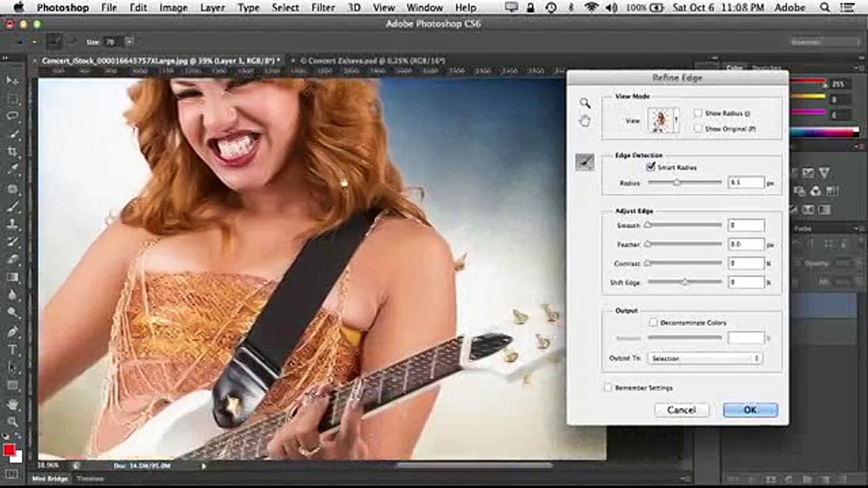Open the Filter menu
Image resolution: width=868 pixels, height=488 pixels.
coord(323,7)
